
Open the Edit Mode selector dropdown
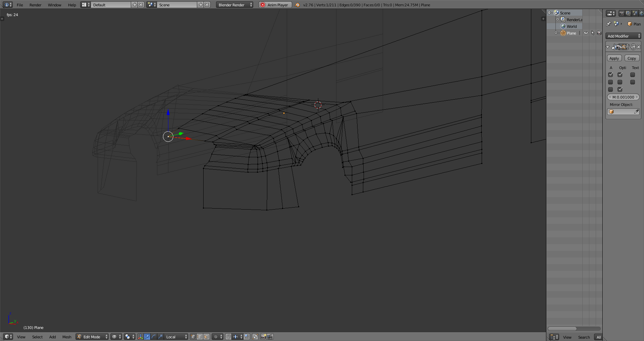tap(92, 337)
